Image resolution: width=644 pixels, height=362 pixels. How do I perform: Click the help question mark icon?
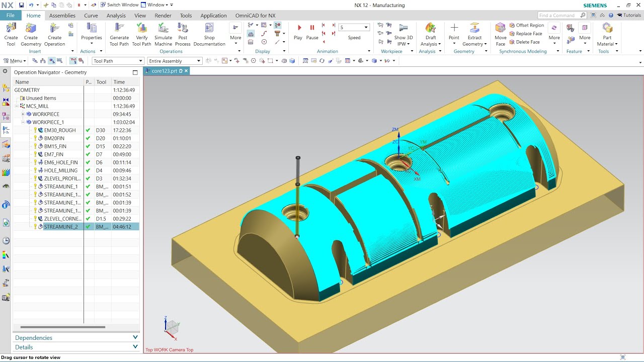(x=611, y=16)
